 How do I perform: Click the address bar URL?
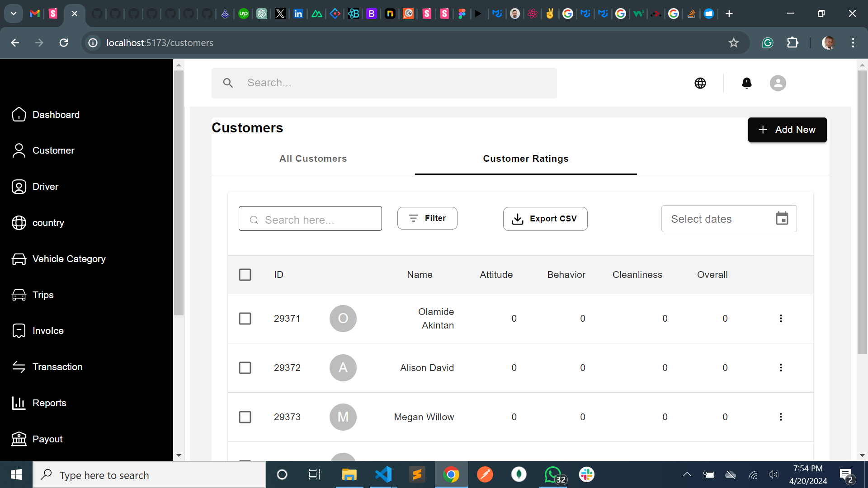coord(160,43)
